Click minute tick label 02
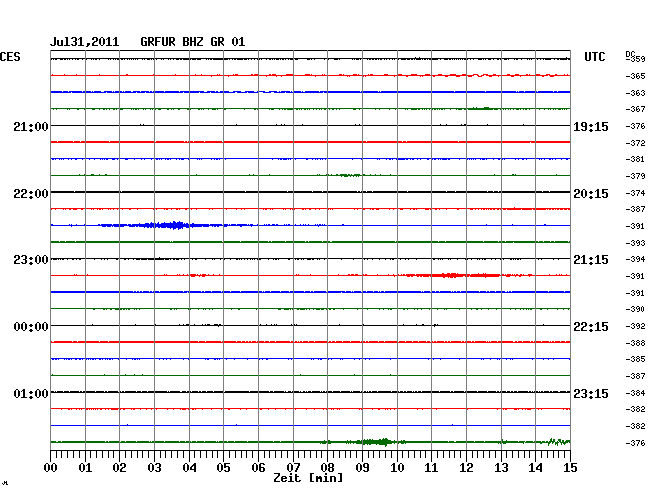 (119, 468)
